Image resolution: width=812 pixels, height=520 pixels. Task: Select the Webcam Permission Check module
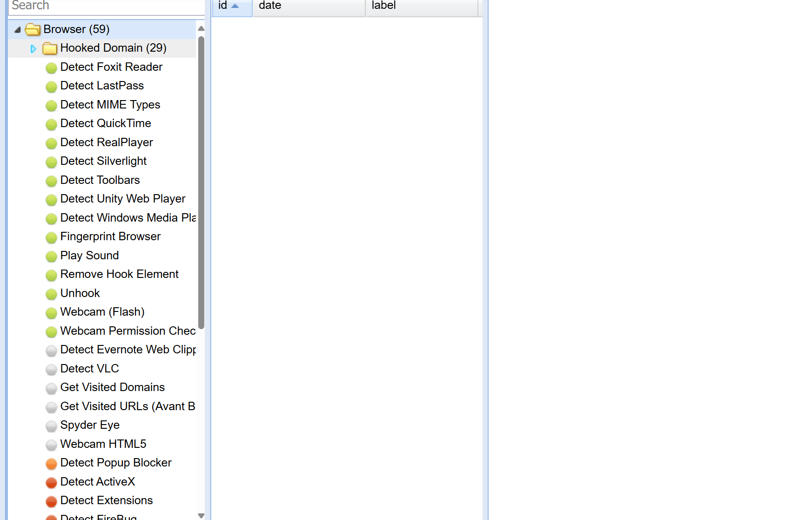pyautogui.click(x=128, y=331)
